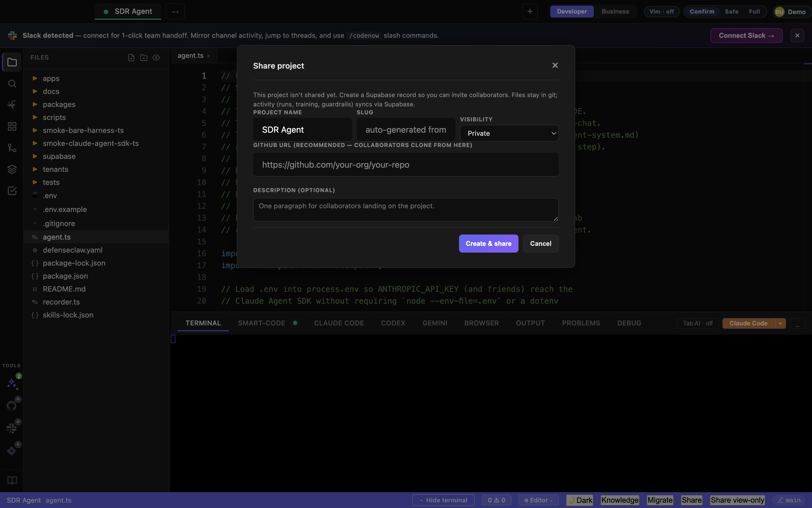Open the Claude Code button dropdown arrow
Viewport: 812px width, 508px height.
780,323
